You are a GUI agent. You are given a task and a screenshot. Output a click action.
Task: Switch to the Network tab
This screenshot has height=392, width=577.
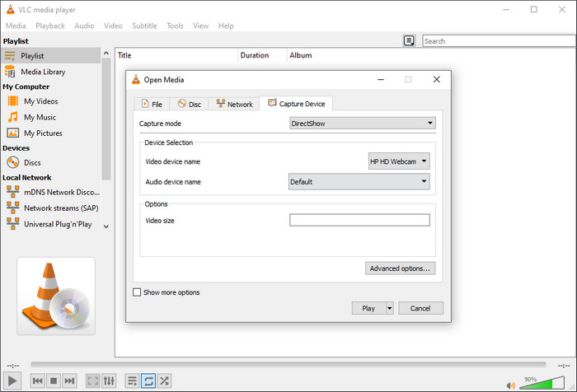tap(234, 104)
